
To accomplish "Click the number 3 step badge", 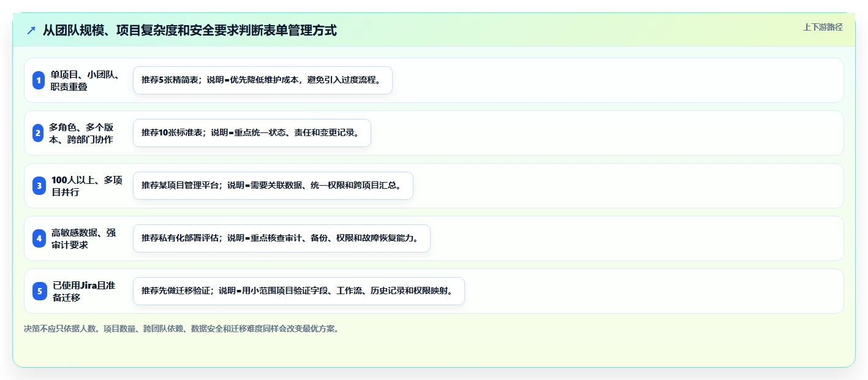I will [x=39, y=186].
